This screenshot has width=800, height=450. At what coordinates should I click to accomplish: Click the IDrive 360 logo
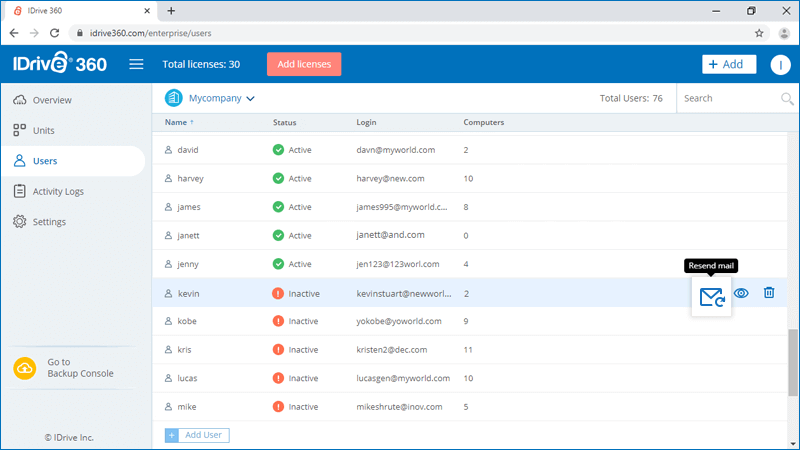point(60,63)
